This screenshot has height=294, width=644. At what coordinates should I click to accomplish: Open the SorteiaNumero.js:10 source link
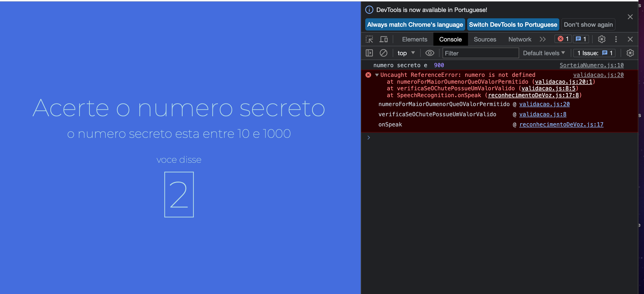(x=592, y=65)
